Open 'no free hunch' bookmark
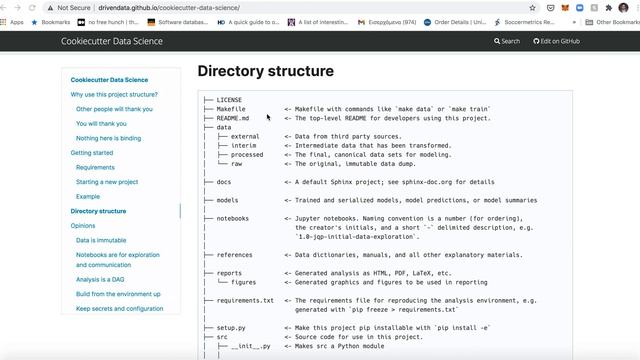The image size is (640, 360). [108, 22]
